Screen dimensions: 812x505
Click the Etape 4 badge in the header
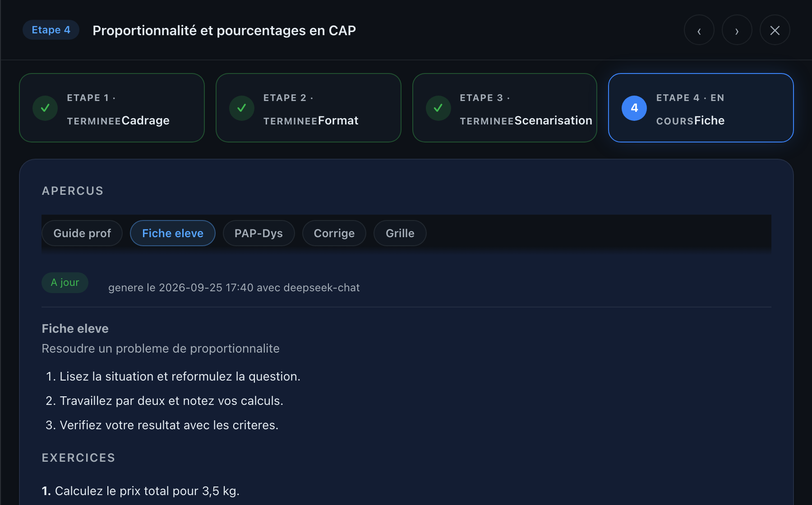[51, 30]
